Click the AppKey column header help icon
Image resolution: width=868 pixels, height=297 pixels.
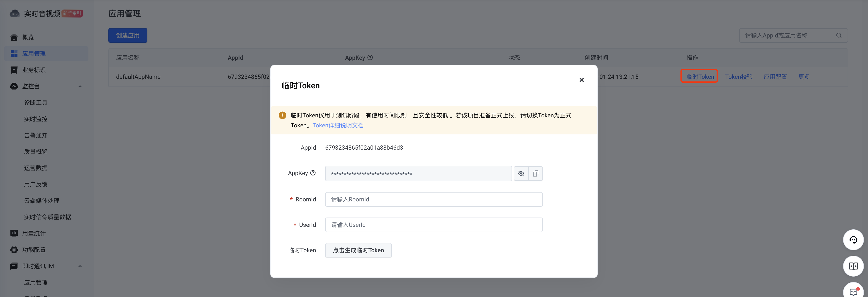pyautogui.click(x=370, y=58)
